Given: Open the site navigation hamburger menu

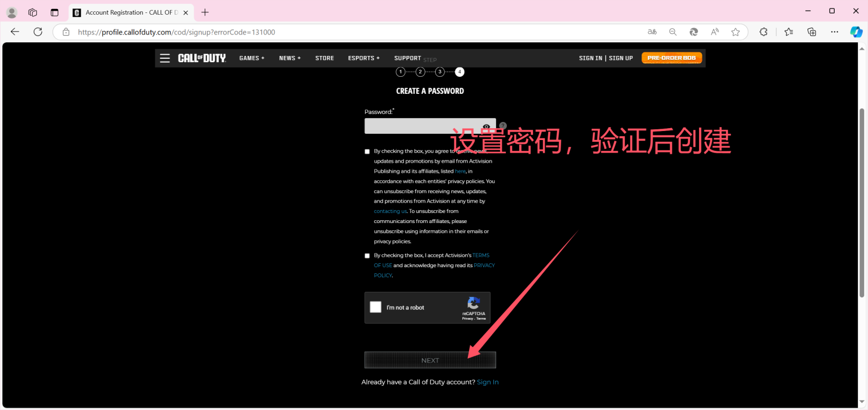Looking at the screenshot, I should 164,58.
